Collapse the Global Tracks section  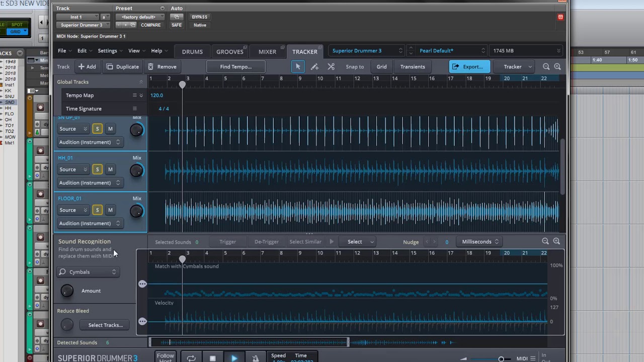[x=141, y=82]
